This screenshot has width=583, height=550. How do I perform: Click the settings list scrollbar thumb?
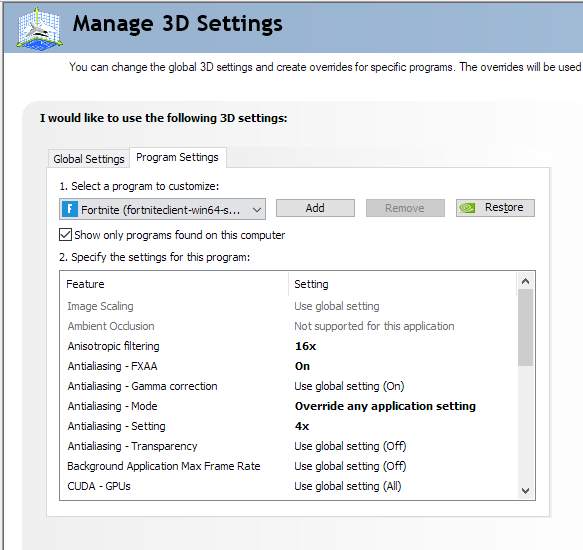pos(525,328)
